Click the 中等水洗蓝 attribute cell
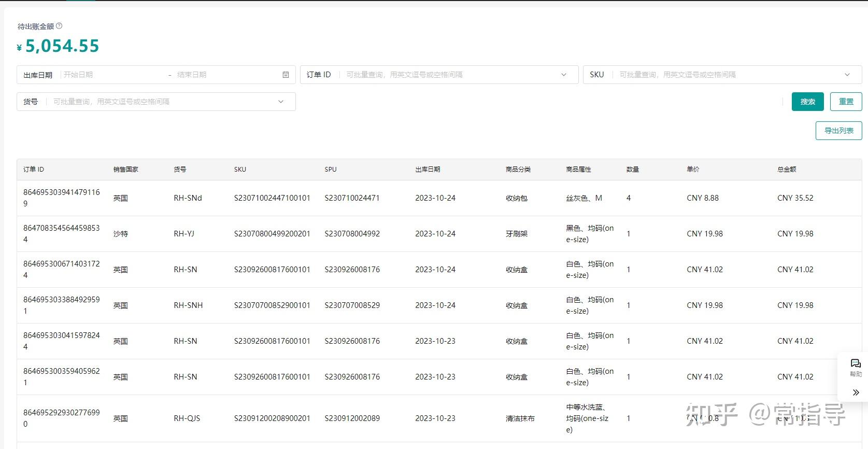Screen dimensions: 868x449 [588, 418]
